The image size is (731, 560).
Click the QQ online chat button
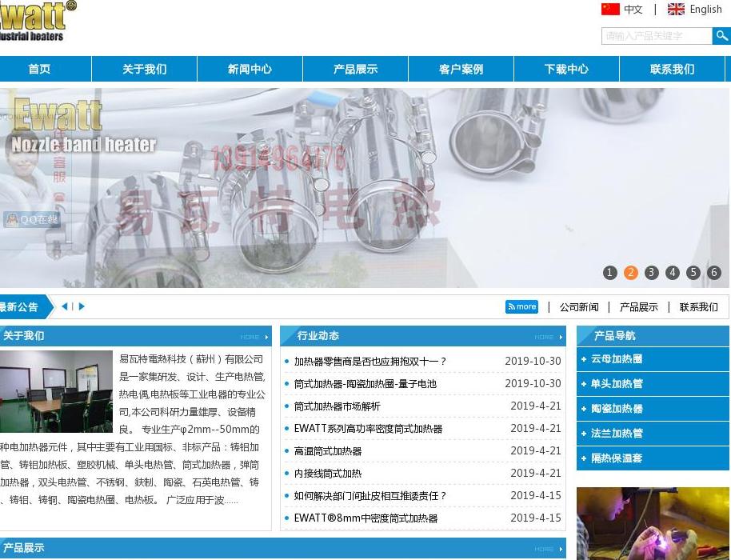(x=32, y=219)
